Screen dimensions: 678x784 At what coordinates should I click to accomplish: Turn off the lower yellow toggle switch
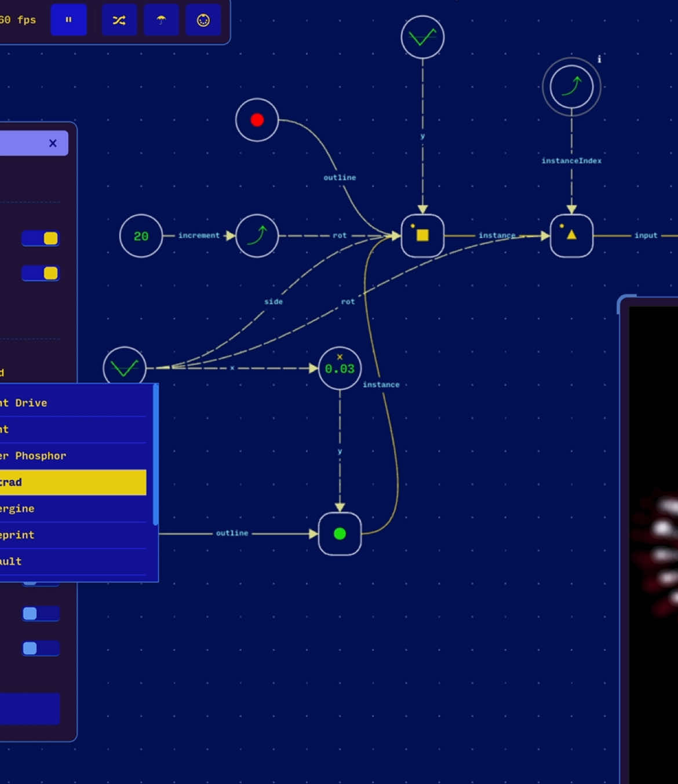pyautogui.click(x=41, y=273)
